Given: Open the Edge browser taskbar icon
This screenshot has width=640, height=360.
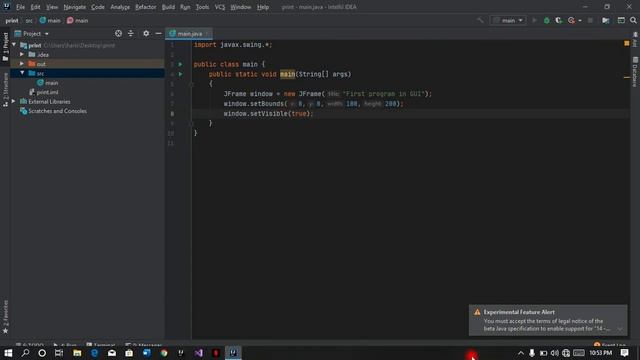Looking at the screenshot, I should tap(95, 353).
